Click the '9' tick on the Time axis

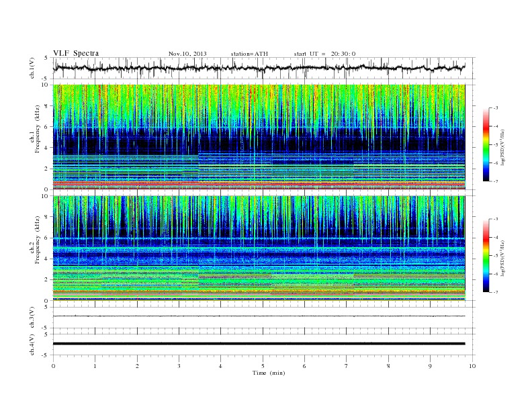tap(430, 366)
